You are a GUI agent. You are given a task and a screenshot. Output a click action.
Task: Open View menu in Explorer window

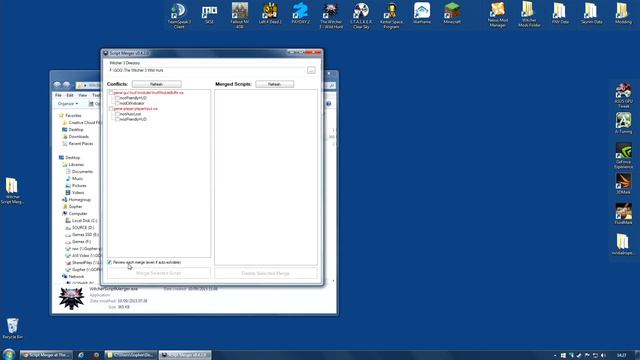[x=82, y=95]
